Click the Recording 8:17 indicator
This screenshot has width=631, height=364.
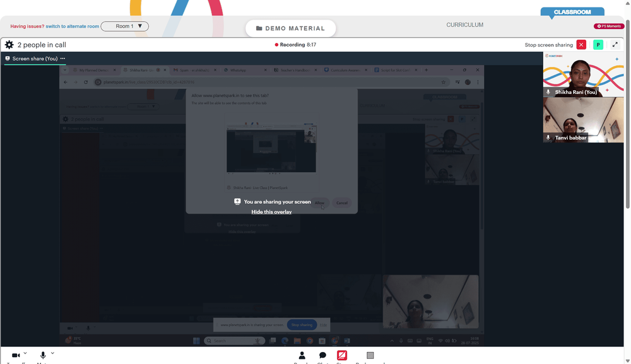(295, 45)
